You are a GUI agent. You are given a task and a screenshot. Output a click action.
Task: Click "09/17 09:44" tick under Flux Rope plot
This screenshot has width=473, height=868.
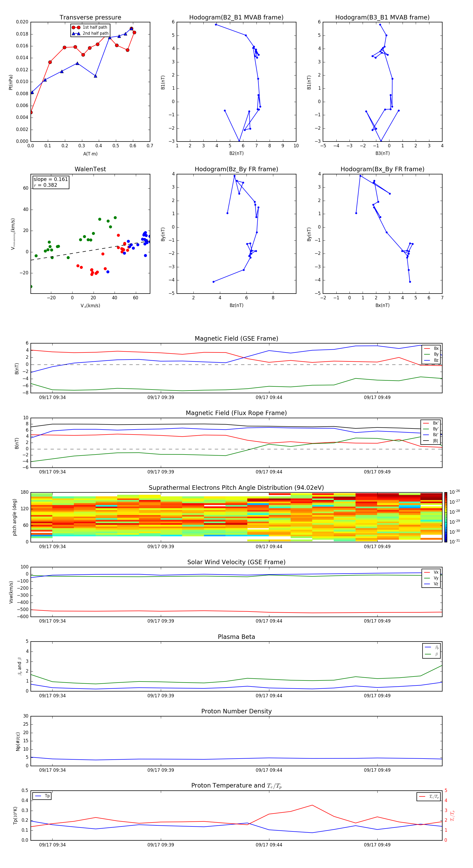(269, 472)
